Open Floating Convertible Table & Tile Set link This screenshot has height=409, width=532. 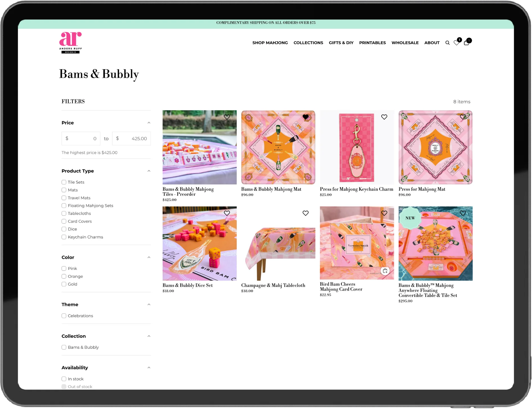coord(428,290)
